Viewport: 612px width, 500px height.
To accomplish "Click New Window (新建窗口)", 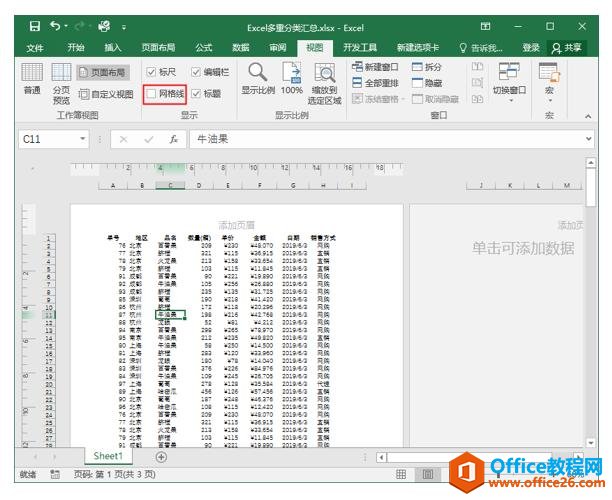I will 375,67.
